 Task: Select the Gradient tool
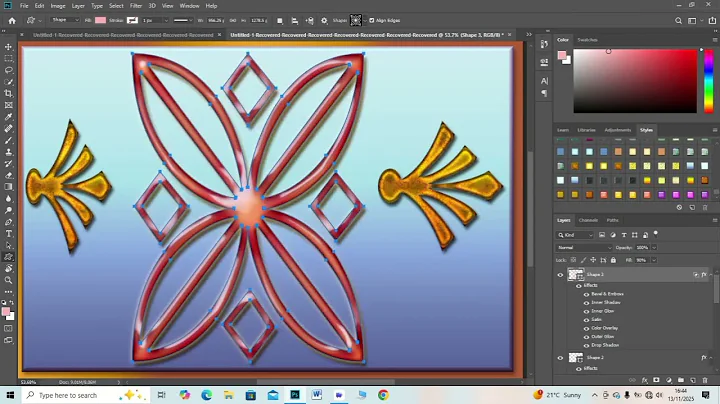(x=9, y=187)
